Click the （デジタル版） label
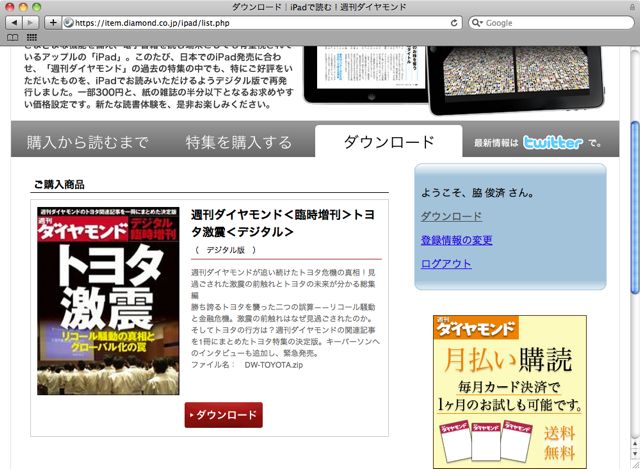Viewport: 640px width, 469px height. pos(226,250)
